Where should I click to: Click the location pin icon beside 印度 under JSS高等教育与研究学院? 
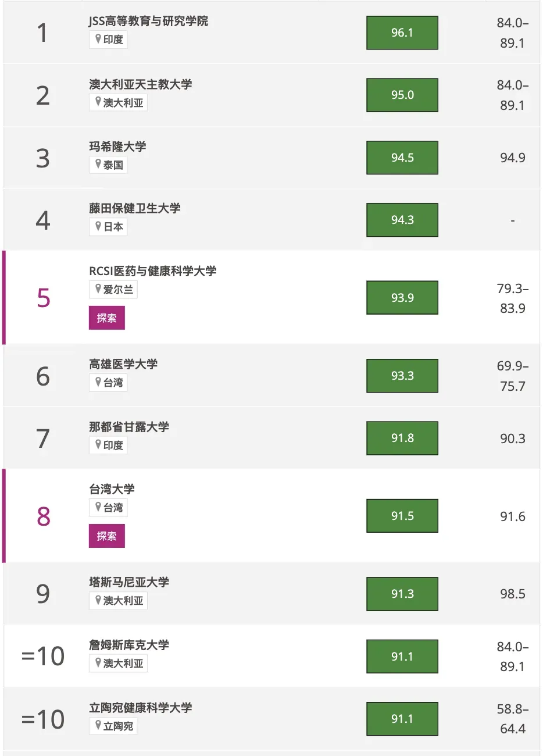pos(98,39)
